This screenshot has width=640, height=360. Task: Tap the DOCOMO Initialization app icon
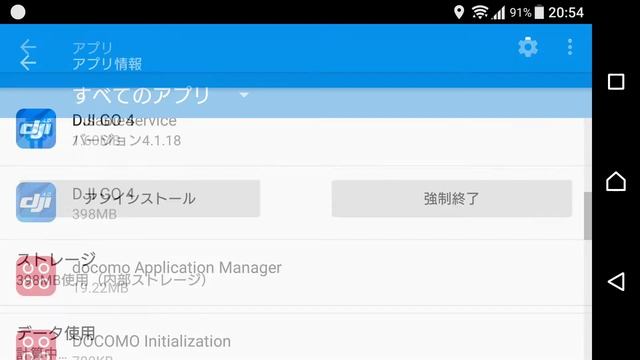(x=36, y=345)
